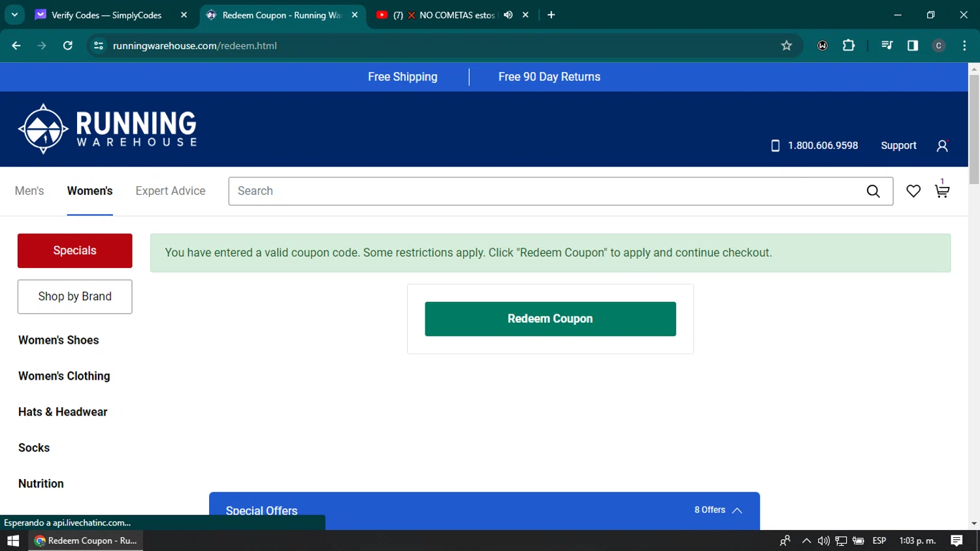Click Shop by Brand button

tap(74, 297)
